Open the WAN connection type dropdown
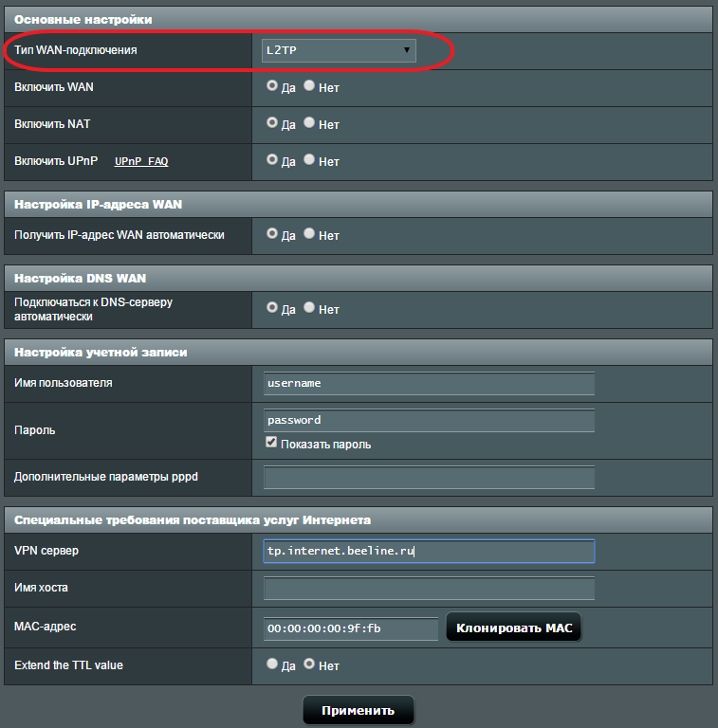Image resolution: width=718 pixels, height=728 pixels. pos(338,50)
